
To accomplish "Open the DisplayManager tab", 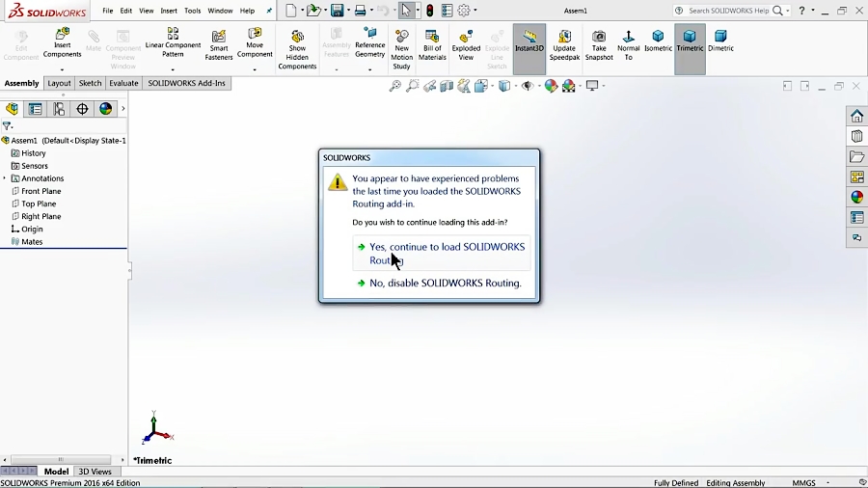I will point(105,108).
